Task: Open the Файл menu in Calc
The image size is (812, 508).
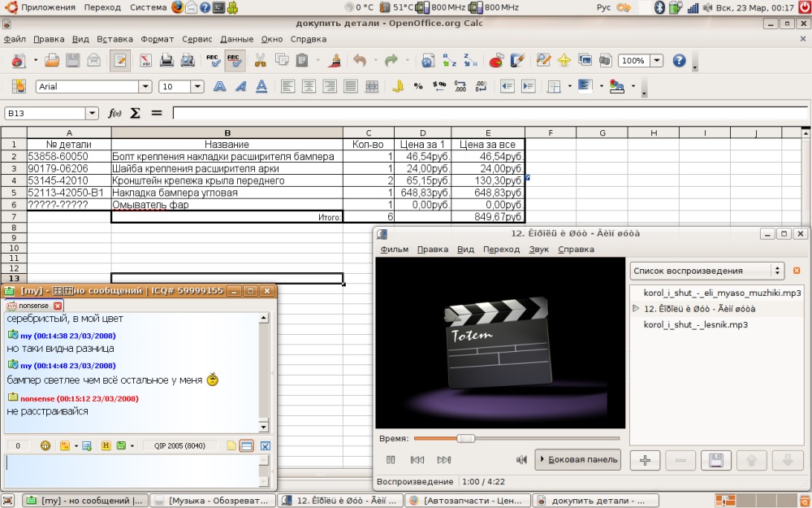Action: coord(15,39)
